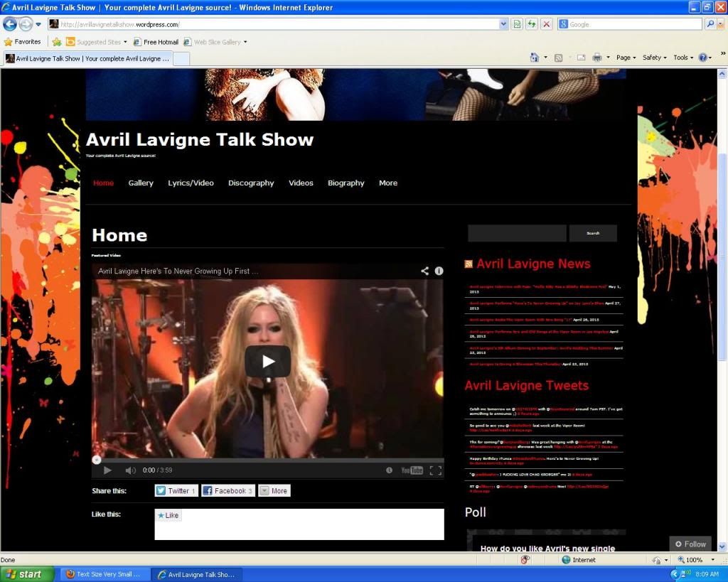Click the Stop loading icon

point(546,24)
